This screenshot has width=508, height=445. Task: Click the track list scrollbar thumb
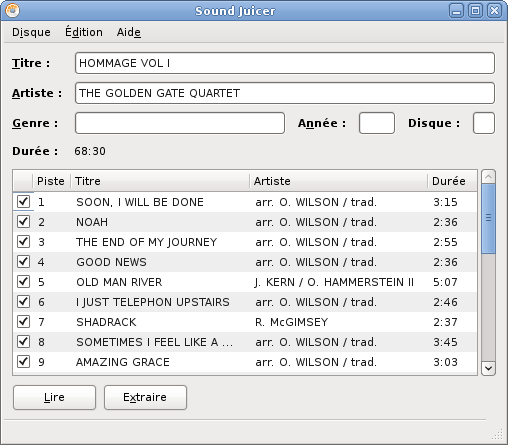(488, 219)
